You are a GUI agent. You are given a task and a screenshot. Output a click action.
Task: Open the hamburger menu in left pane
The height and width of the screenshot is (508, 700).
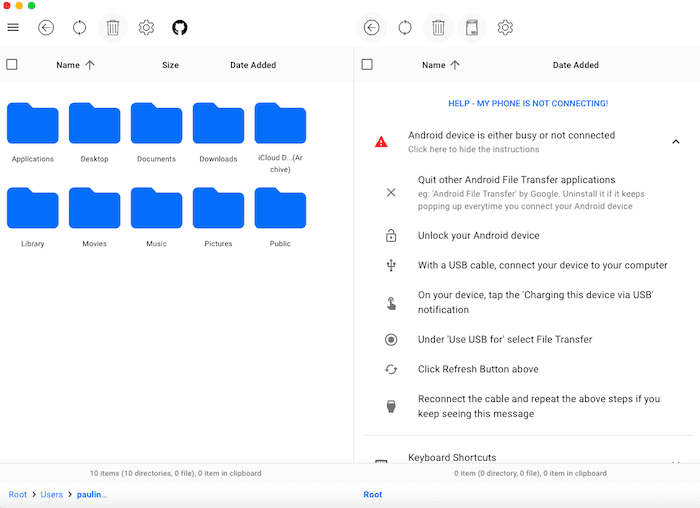13,28
